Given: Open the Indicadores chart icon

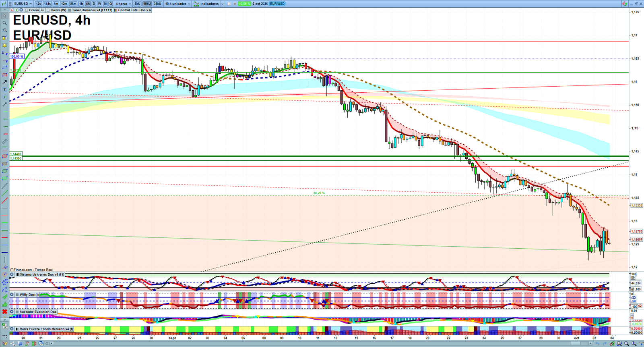Looking at the screenshot, I should click(x=196, y=4).
